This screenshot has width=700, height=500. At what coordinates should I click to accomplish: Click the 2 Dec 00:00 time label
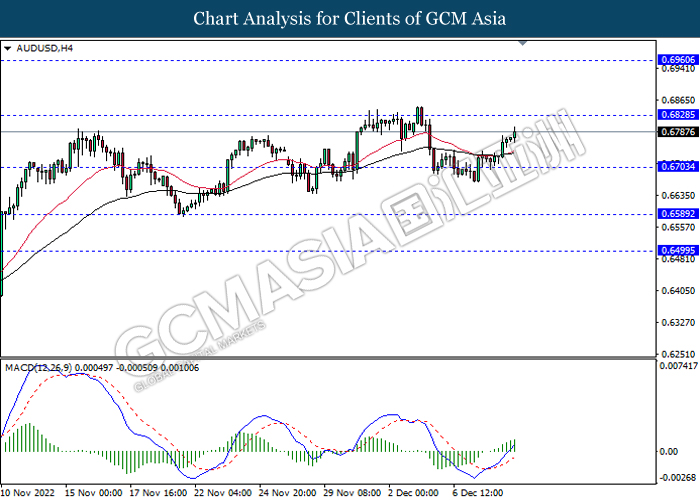click(x=413, y=493)
